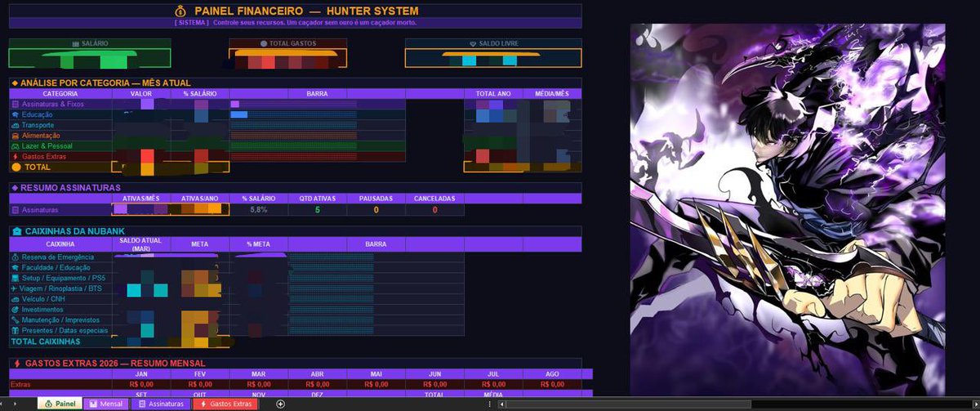Viewport: 980px width, 411px height.
Task: Select the CANCELADAS value 0
Action: click(434, 210)
